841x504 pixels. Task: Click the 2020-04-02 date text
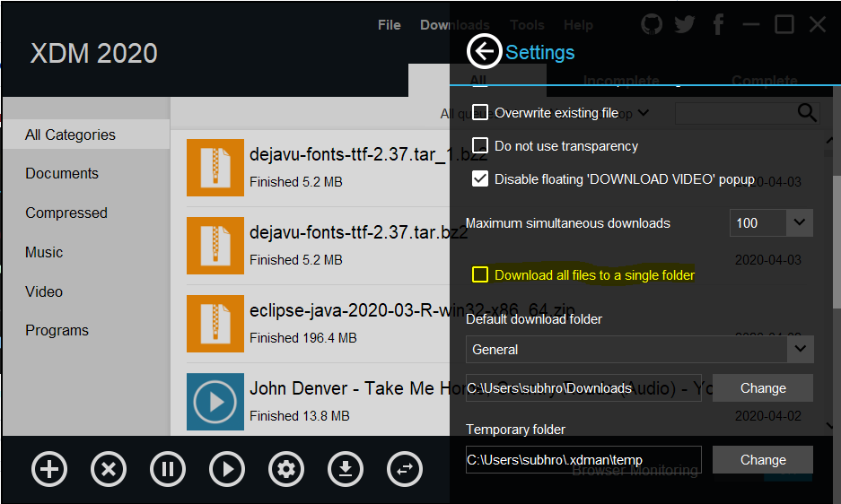point(768,415)
